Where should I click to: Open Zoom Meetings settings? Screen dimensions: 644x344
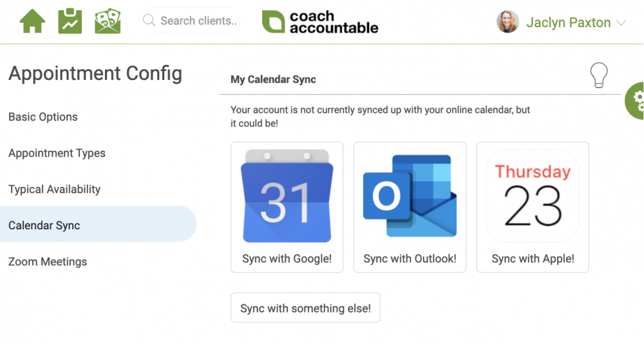click(x=48, y=262)
